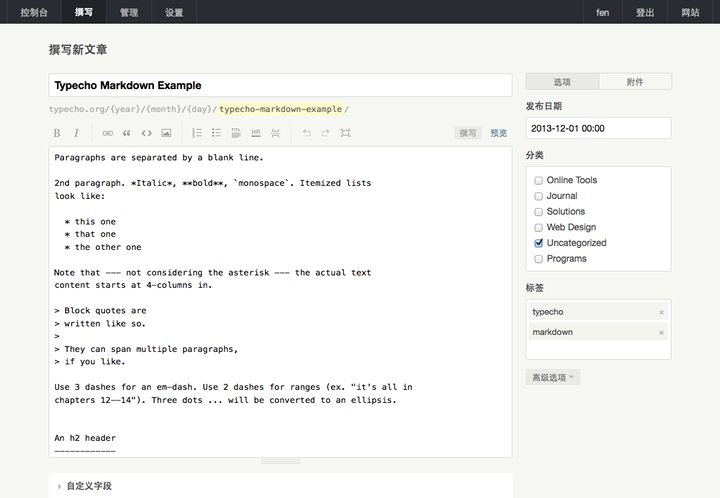Screen dimensions: 720x498
Task: Insert an image using the picture icon
Action: [166, 133]
